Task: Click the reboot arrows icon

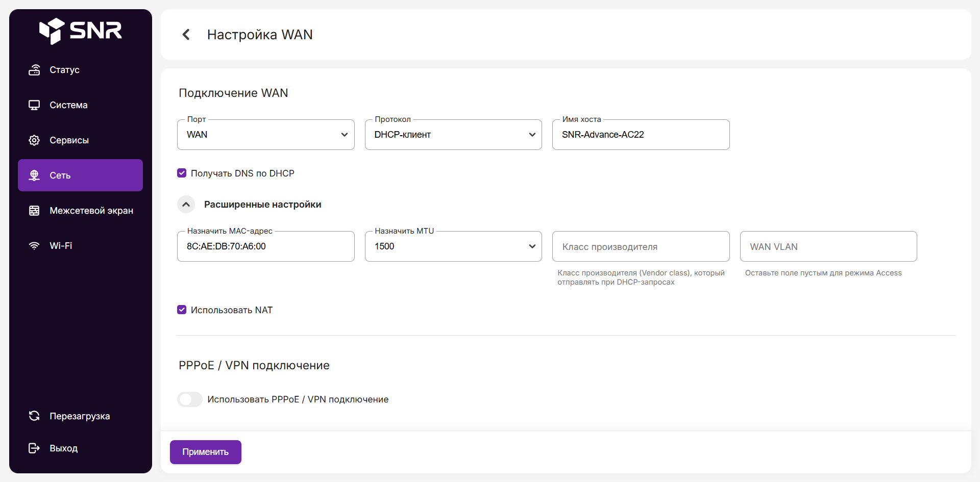Action: (34, 416)
